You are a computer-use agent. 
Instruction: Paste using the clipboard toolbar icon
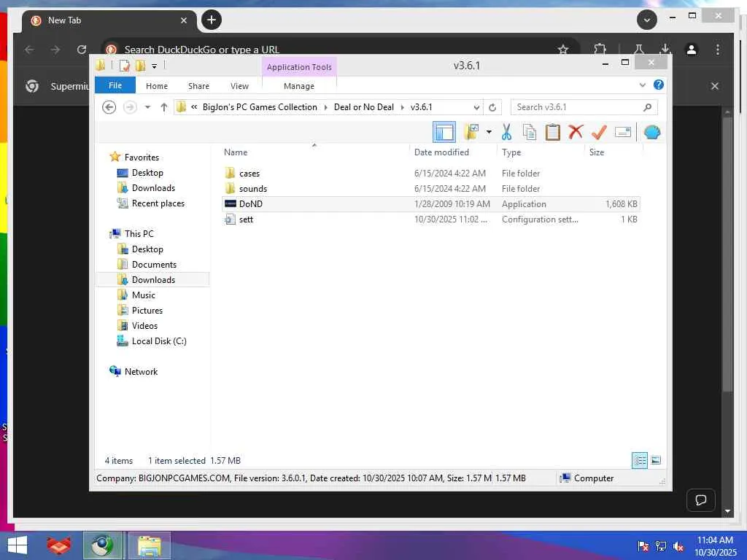click(x=552, y=132)
